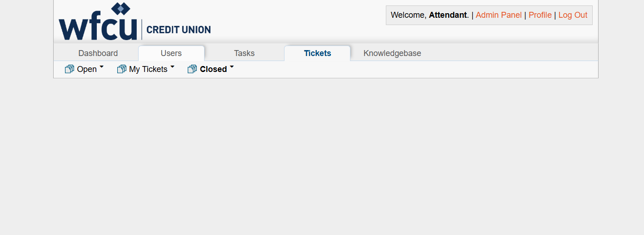Expand the My Tickets dropdown arrow
The height and width of the screenshot is (235, 644).
pos(172,67)
